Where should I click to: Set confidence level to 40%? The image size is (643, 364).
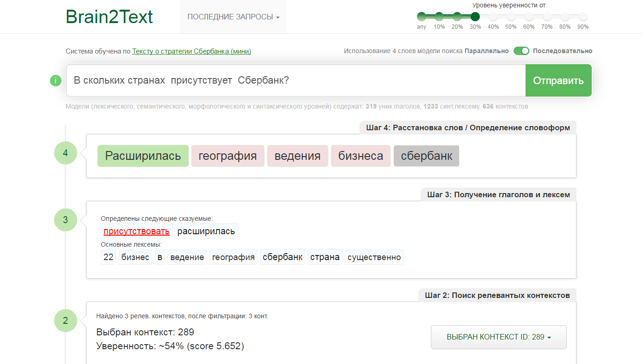point(493,17)
